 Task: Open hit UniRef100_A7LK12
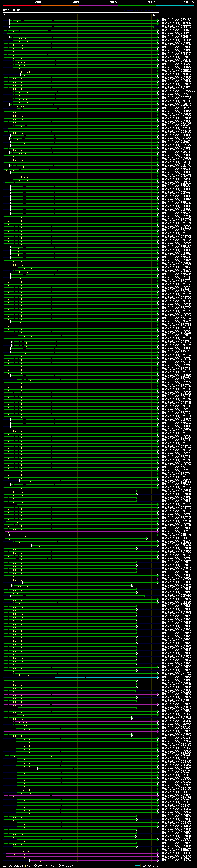177,33
